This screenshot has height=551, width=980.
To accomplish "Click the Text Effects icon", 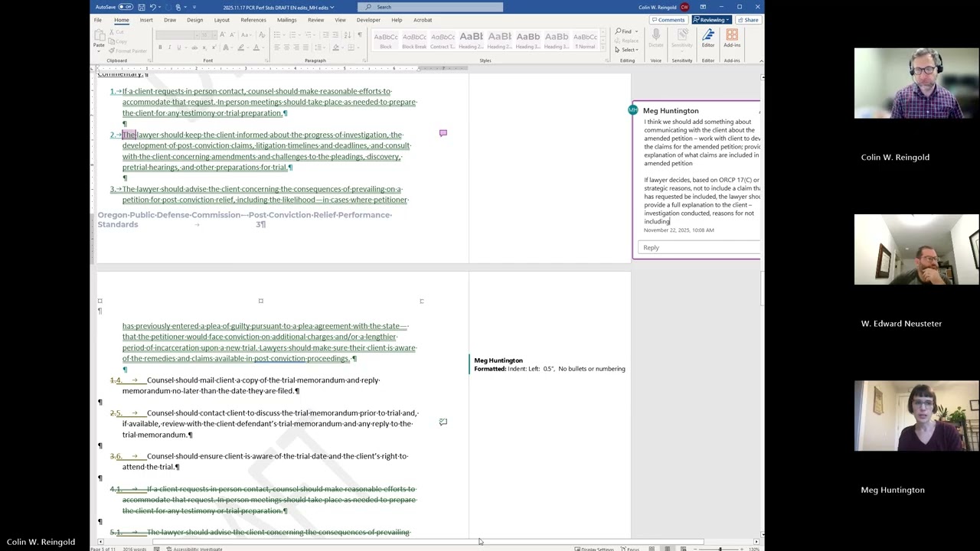I will pyautogui.click(x=226, y=47).
